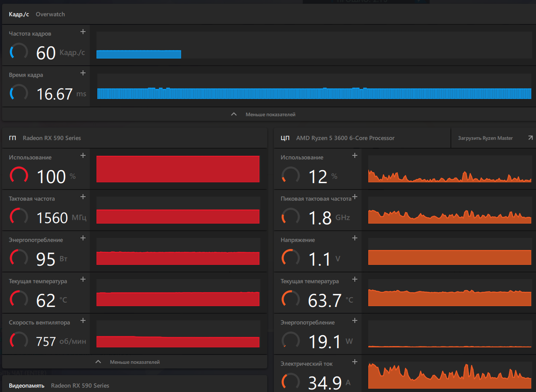Click plus icon for Скорость вентилятора
The height and width of the screenshot is (392, 536).
(x=83, y=320)
